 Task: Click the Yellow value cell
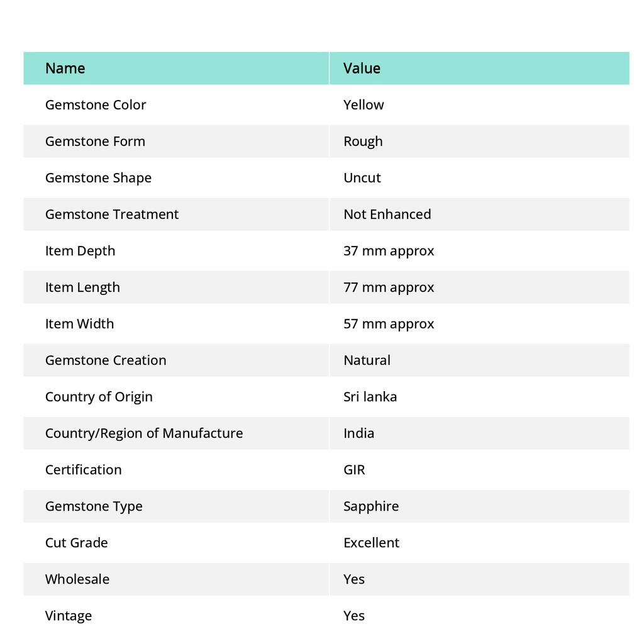pos(364,105)
